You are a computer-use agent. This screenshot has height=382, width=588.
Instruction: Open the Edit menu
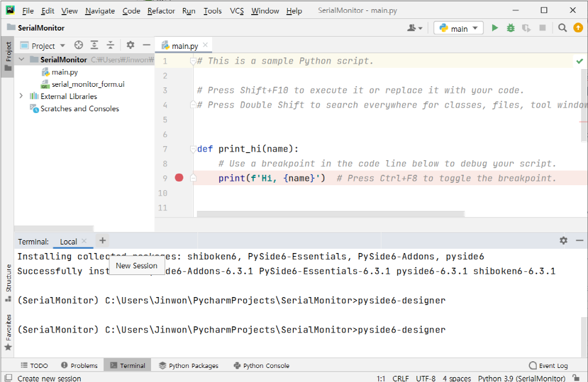(48, 11)
